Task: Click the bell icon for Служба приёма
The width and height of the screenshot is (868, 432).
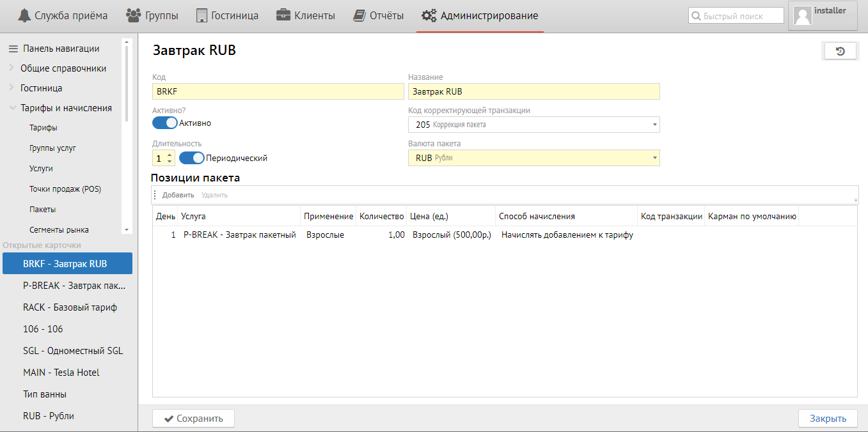Action: [24, 15]
